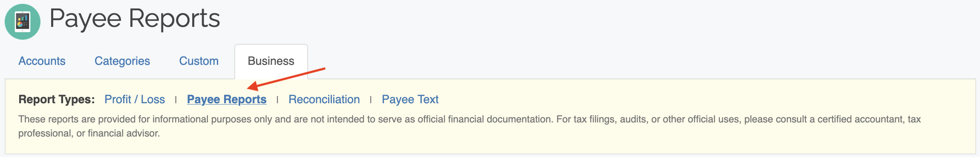Click the Payee Reports page heading
Image resolution: width=980 pixels, height=157 pixels.
point(135,19)
